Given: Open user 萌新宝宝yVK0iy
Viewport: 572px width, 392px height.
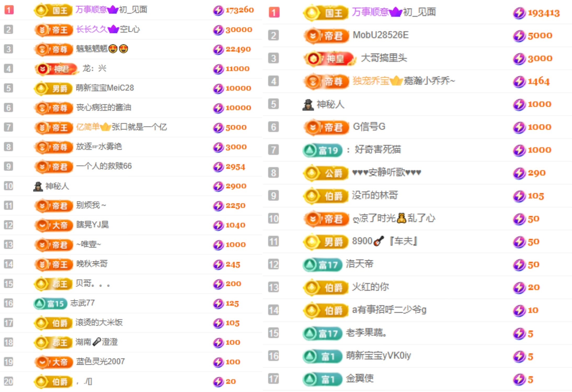Looking at the screenshot, I should 378,355.
